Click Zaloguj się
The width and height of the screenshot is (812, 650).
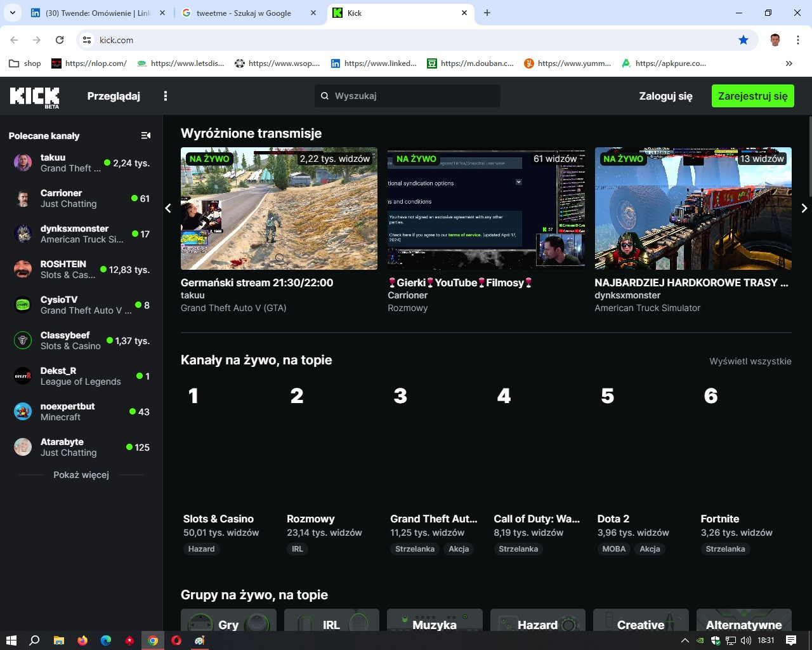point(665,96)
